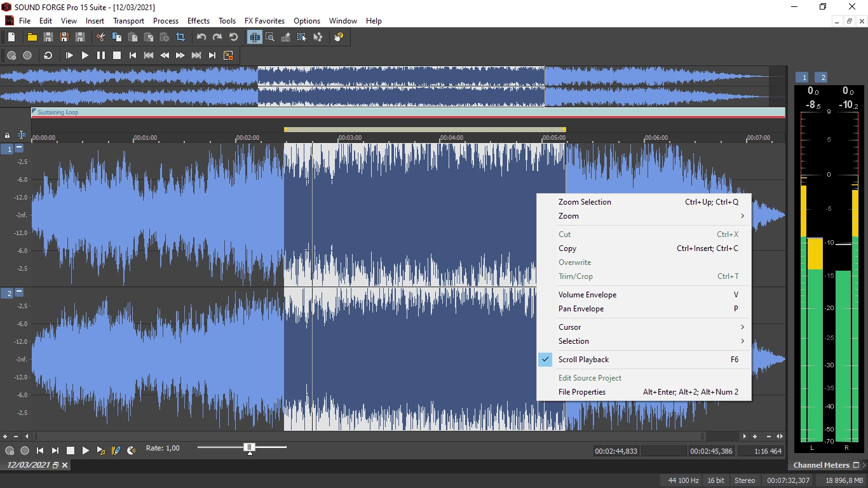Toggle meter channel 1 button
Image resolution: width=868 pixels, height=488 pixels.
coord(802,78)
